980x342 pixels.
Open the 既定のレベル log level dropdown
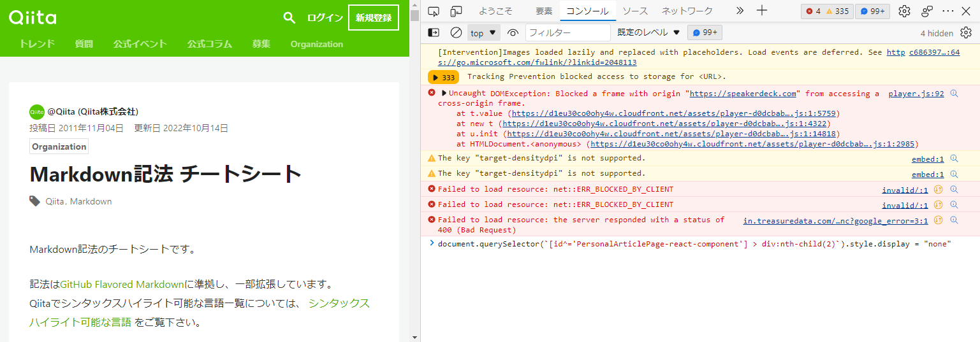[648, 32]
